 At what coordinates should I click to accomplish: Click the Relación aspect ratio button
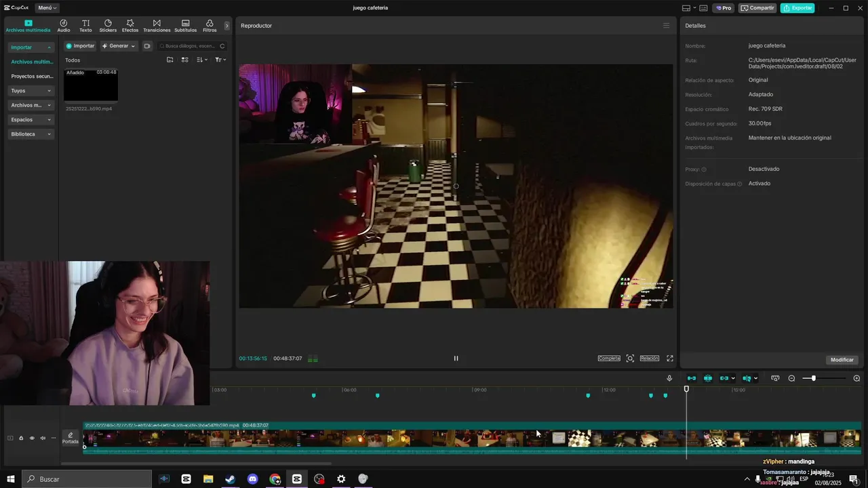649,359
